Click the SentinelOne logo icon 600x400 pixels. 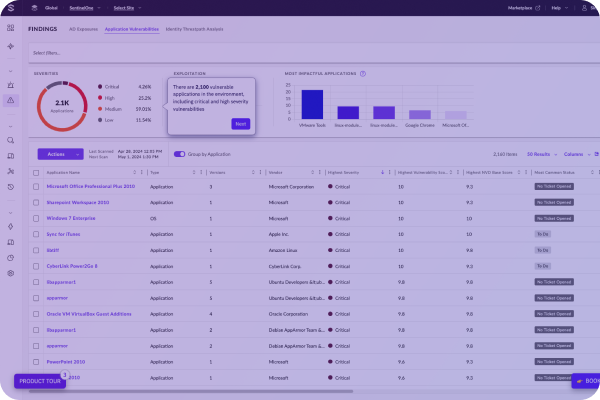pyautogui.click(x=10, y=7)
